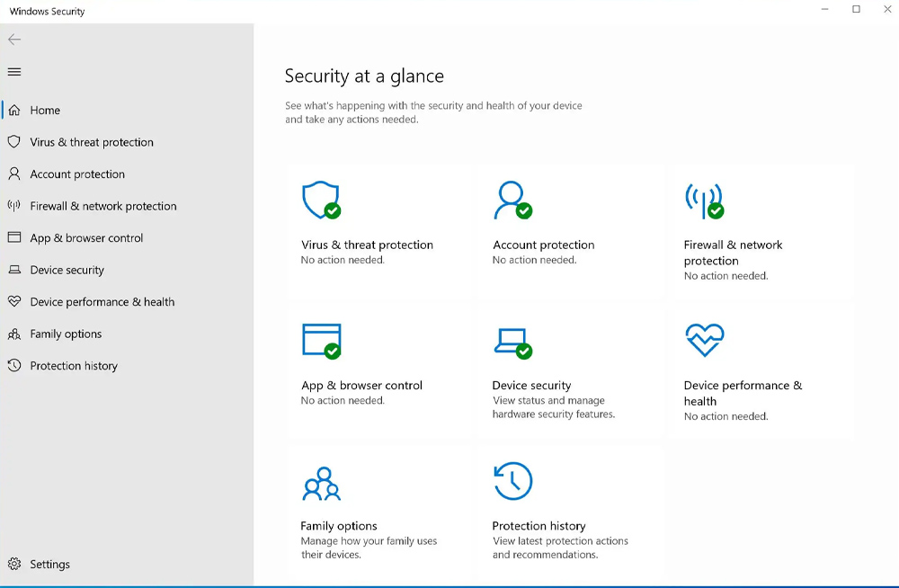The image size is (899, 588).
Task: Click the clock history icon in sidebar
Action: click(x=14, y=365)
